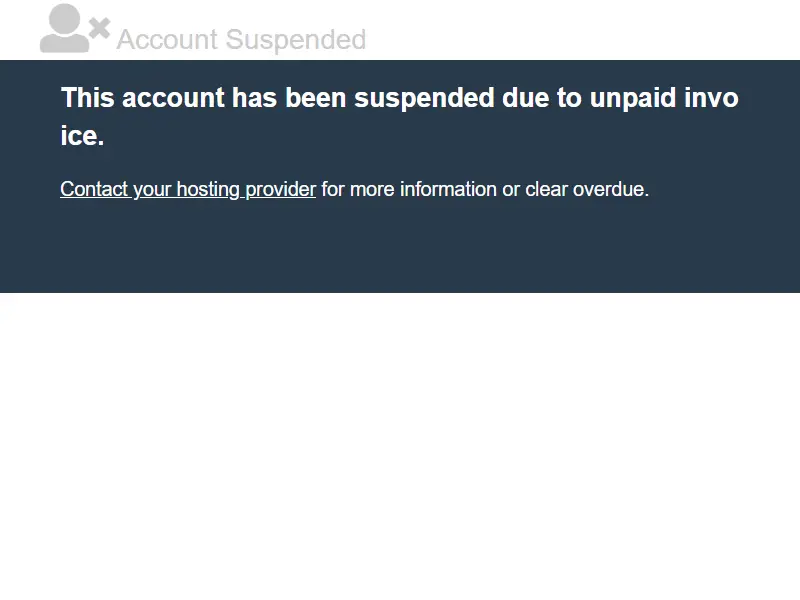The width and height of the screenshot is (800, 600).
Task: Click the word account in the bold heading
Action: coord(173,97)
